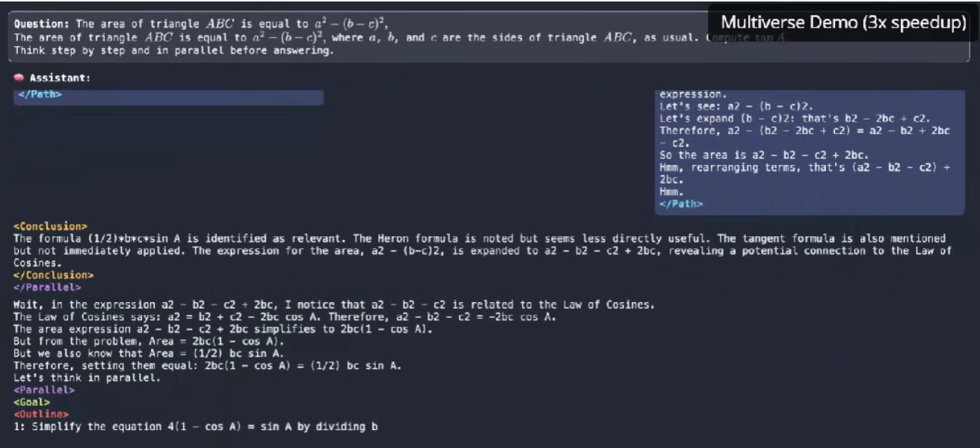Click the opening Conclusion tag
Image resolution: width=980 pixels, height=448 pixels.
[50, 226]
